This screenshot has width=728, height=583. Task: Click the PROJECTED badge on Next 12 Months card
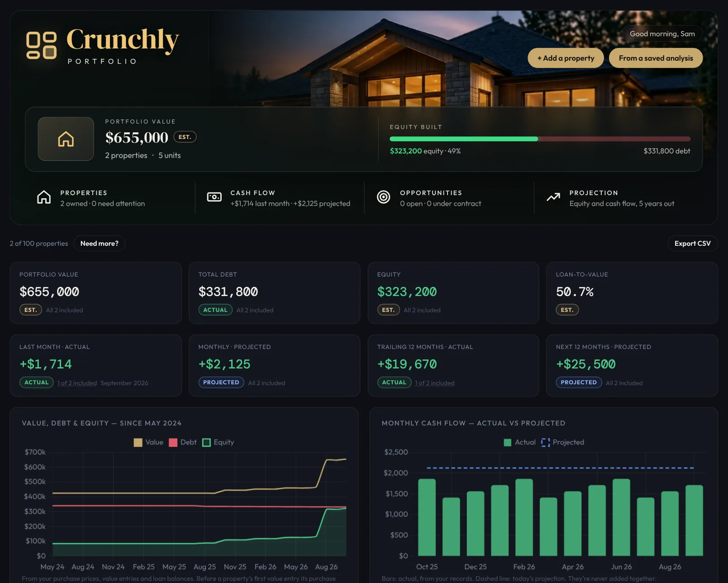coord(579,382)
